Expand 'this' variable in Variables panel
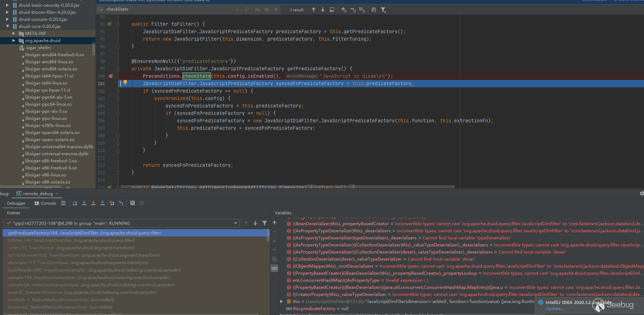 tap(282, 302)
